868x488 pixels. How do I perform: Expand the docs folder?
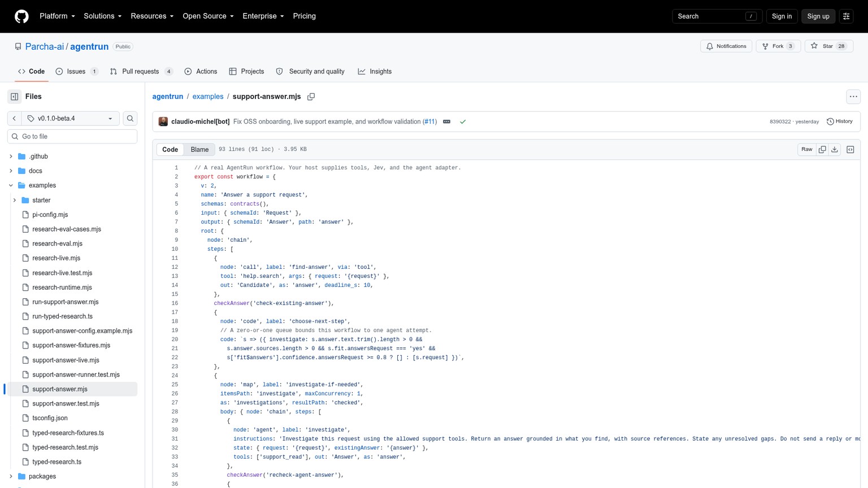click(x=11, y=171)
